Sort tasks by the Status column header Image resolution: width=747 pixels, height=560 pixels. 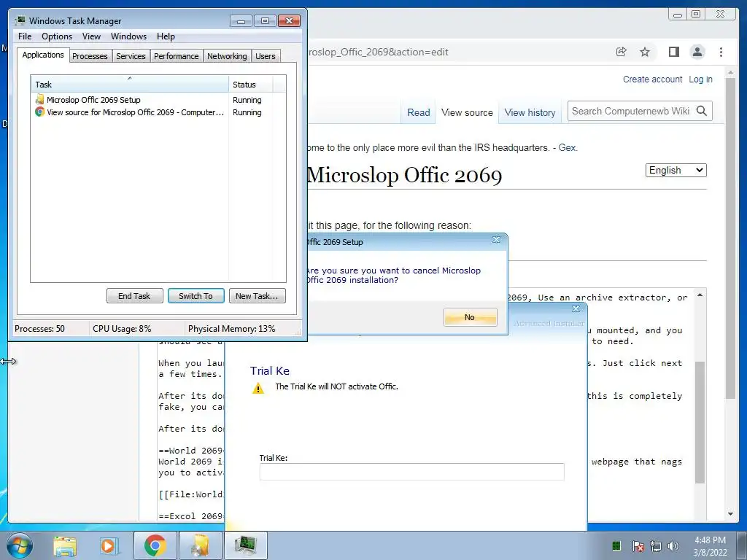(251, 85)
